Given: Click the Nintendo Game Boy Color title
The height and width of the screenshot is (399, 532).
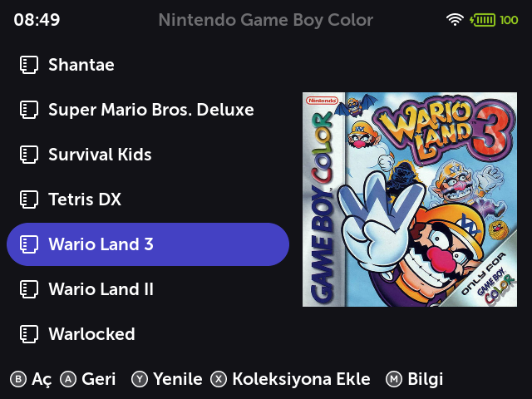Looking at the screenshot, I should point(266,20).
